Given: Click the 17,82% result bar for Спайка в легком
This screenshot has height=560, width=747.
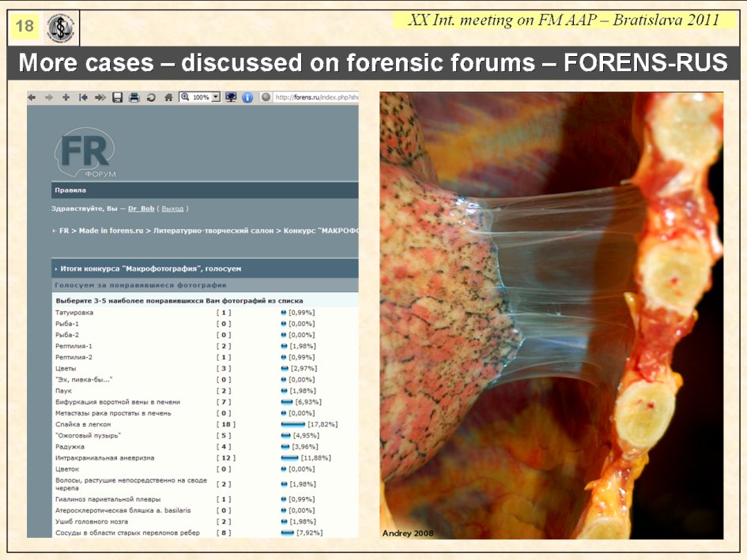Looking at the screenshot, I should click(293, 424).
